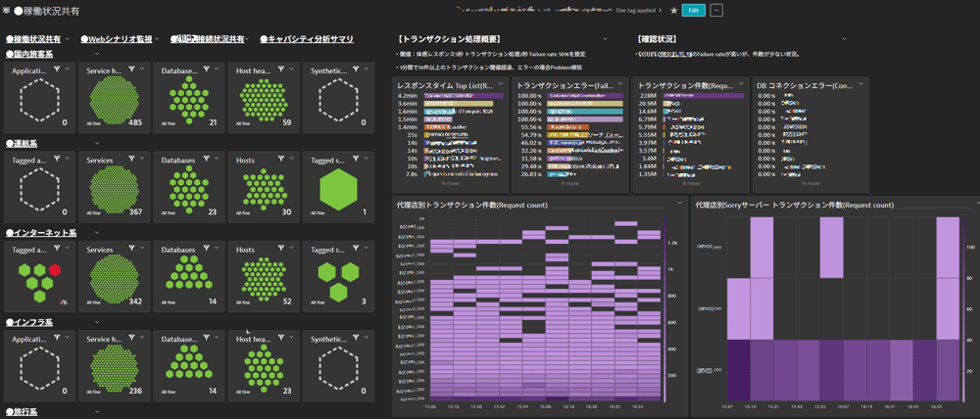Open chevron of レスポンスタイム Top List tile

(x=501, y=84)
